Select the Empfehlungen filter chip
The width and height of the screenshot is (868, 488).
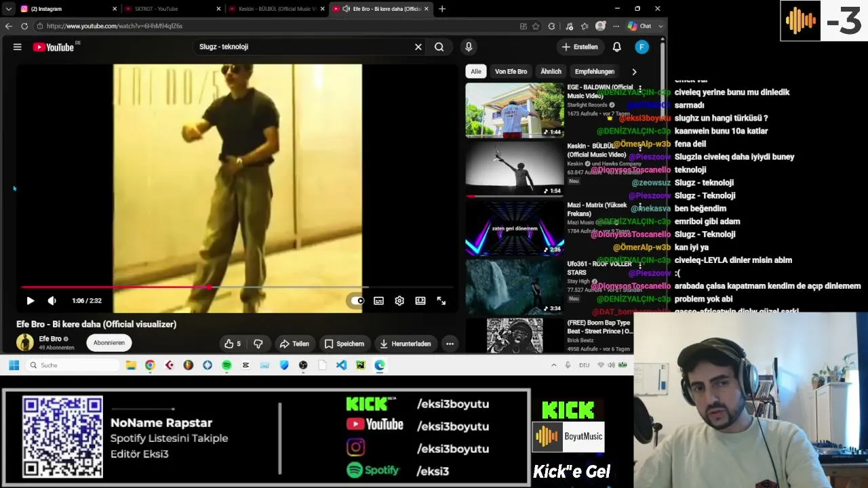pos(595,71)
